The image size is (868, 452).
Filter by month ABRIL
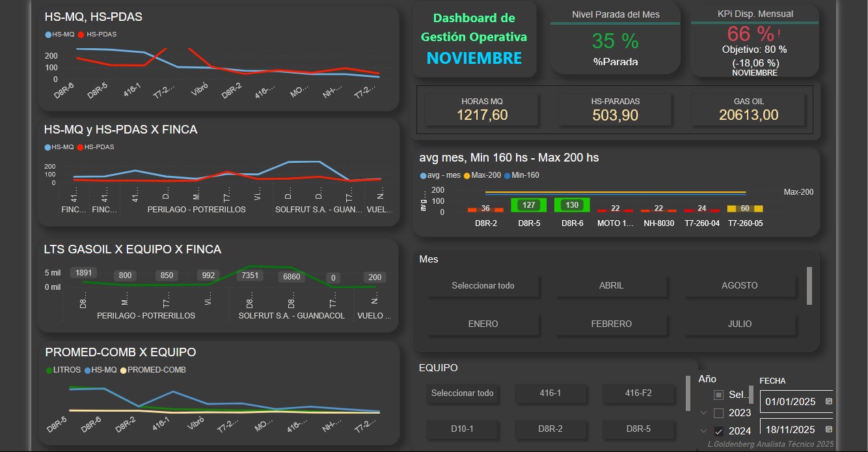pyautogui.click(x=611, y=285)
